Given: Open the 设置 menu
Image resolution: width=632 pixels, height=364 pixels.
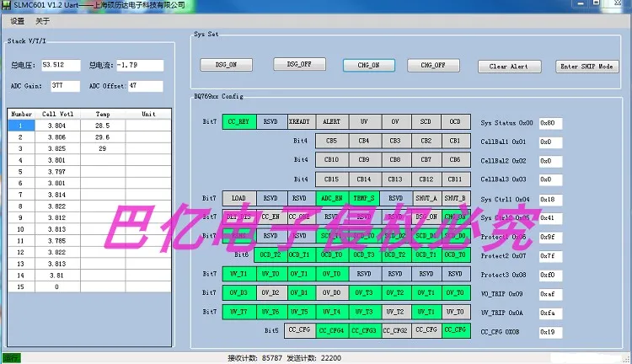Looking at the screenshot, I should 18,21.
